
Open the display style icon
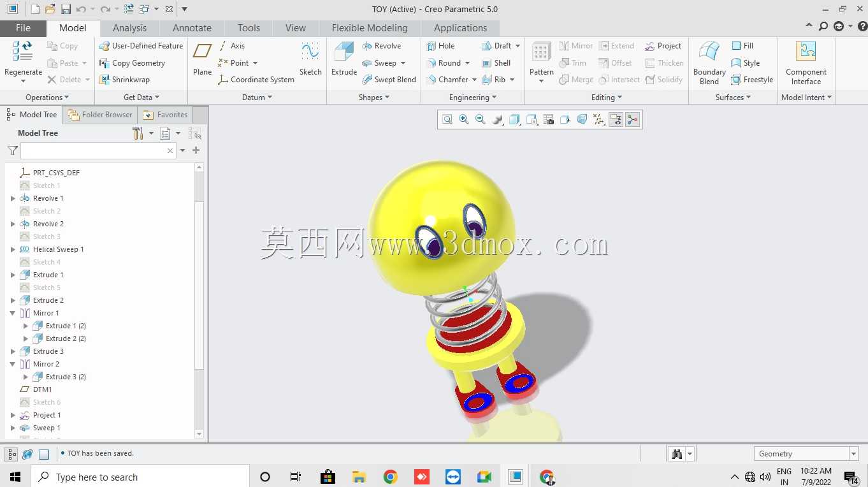pyautogui.click(x=514, y=119)
